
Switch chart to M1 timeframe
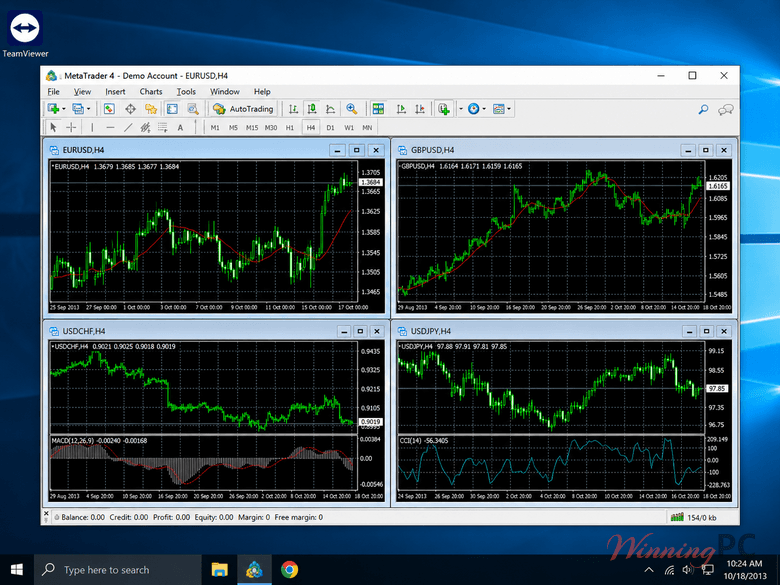pyautogui.click(x=215, y=127)
